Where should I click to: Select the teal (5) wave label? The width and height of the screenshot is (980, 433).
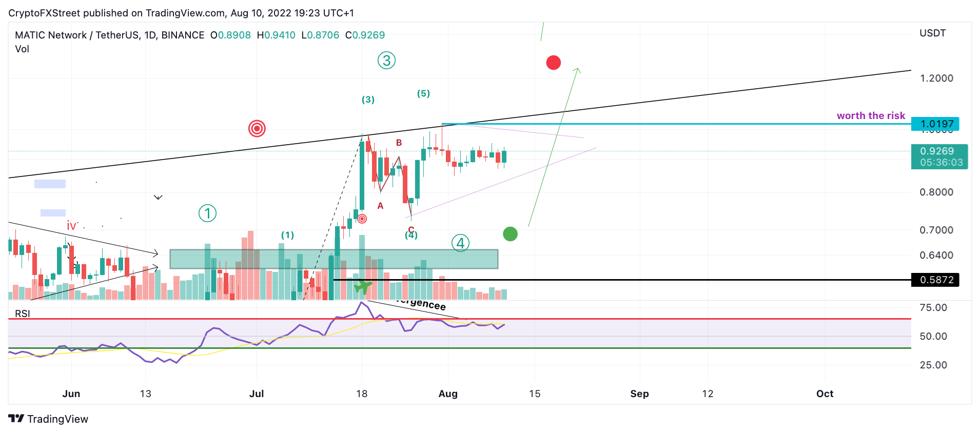click(423, 93)
